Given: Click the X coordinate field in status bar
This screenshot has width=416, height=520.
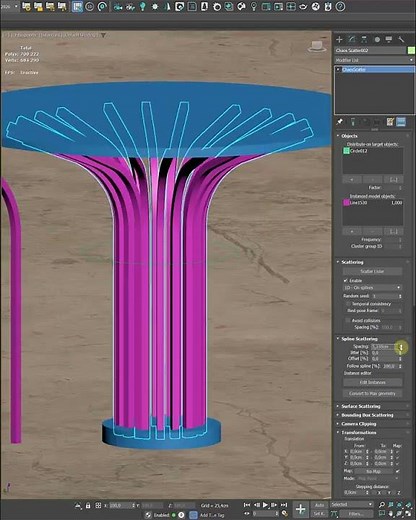Looking at the screenshot, I should [120, 506].
